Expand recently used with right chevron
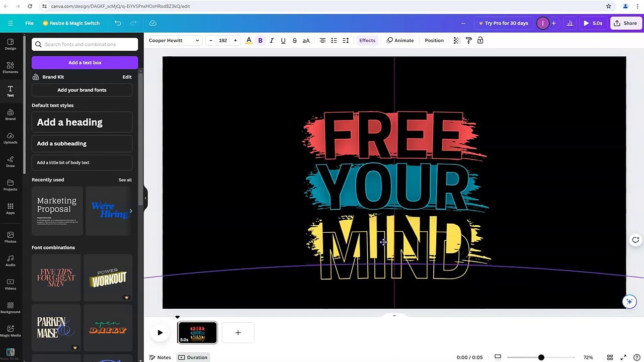 pos(131,211)
